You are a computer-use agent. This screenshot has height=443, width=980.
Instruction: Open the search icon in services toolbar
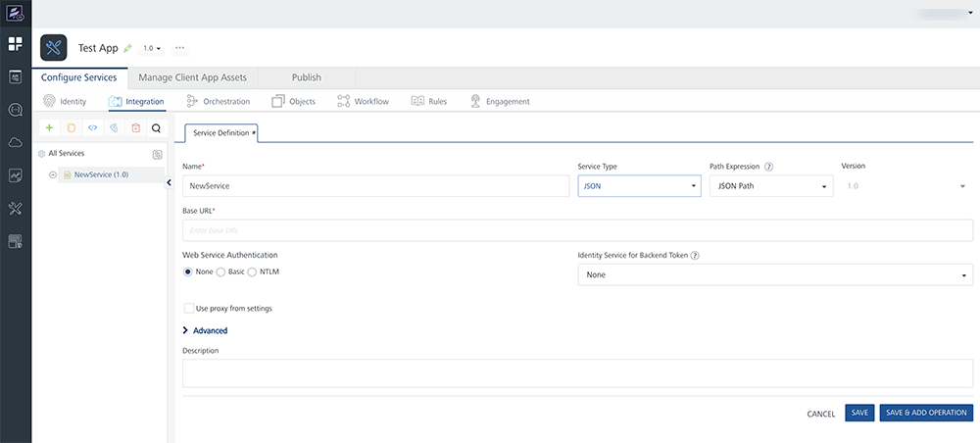156,127
